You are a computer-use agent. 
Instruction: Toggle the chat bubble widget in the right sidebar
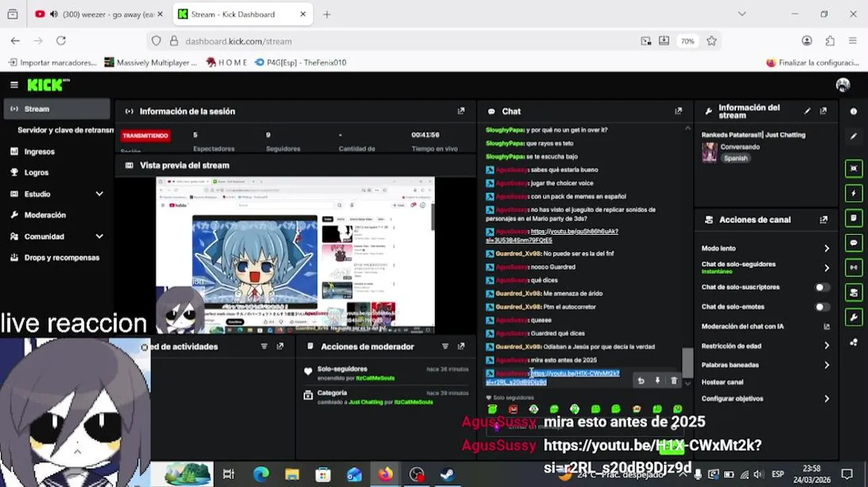pos(853,243)
